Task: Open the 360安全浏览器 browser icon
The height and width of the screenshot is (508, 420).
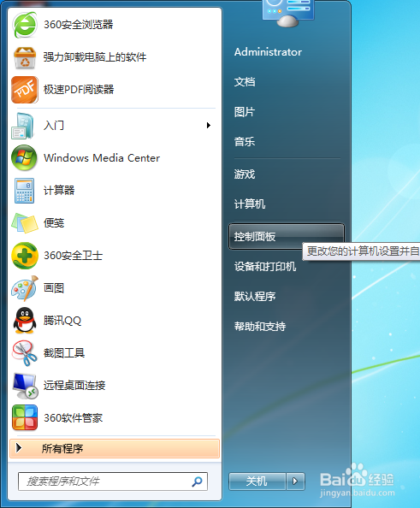Action: (25, 25)
